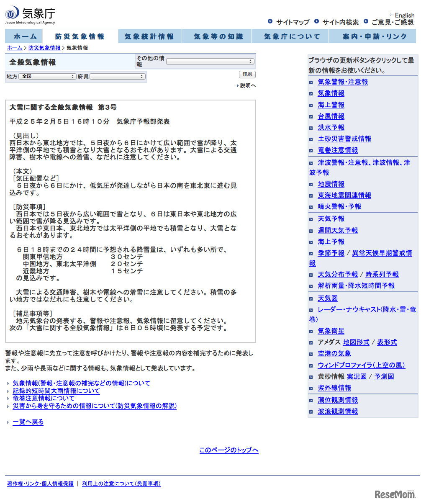Open 気象情報(警報・注意報の補完など)について link

tap(81, 383)
